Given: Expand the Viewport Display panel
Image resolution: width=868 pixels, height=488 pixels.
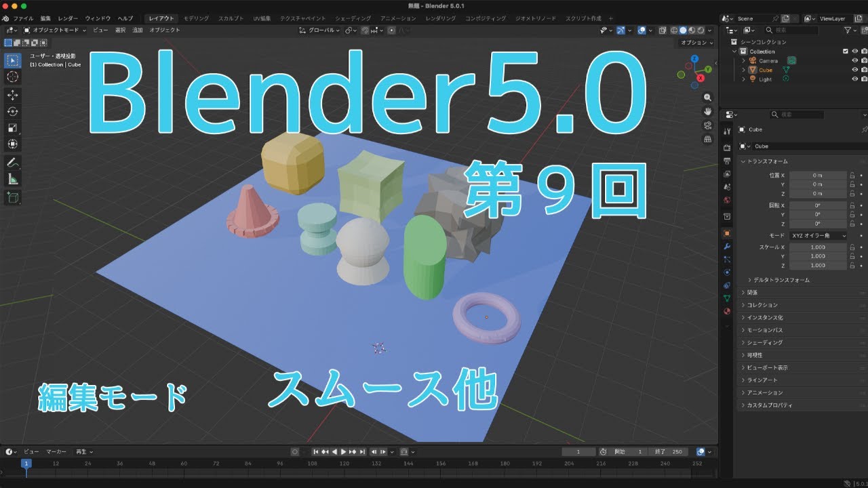Looking at the screenshot, I should (x=767, y=368).
